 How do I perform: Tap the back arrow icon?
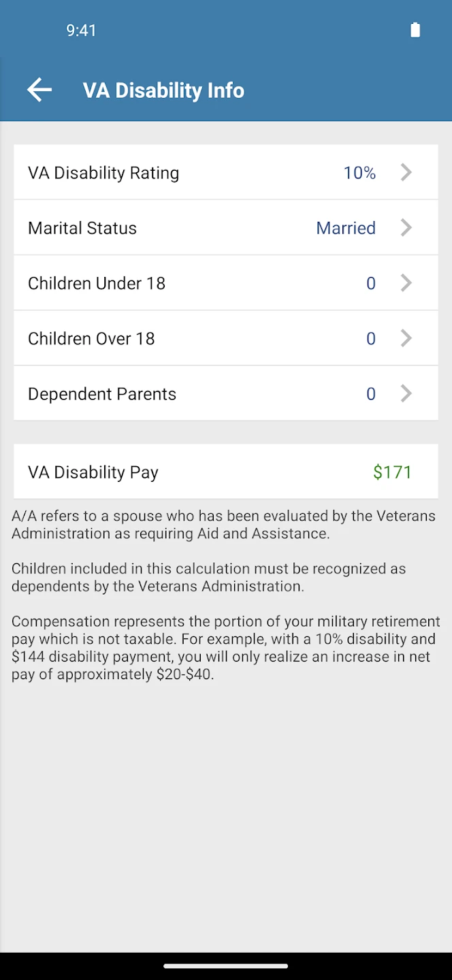tap(39, 90)
